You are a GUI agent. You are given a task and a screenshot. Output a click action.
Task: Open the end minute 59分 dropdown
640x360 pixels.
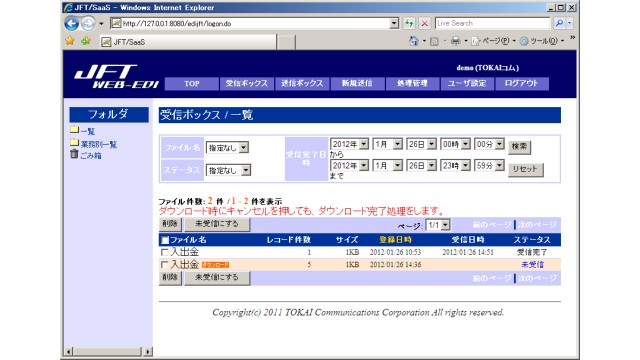tap(489, 165)
